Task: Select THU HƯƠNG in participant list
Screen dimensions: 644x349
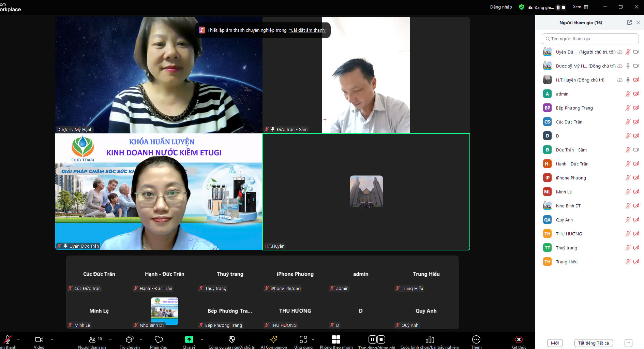Action: click(589, 234)
